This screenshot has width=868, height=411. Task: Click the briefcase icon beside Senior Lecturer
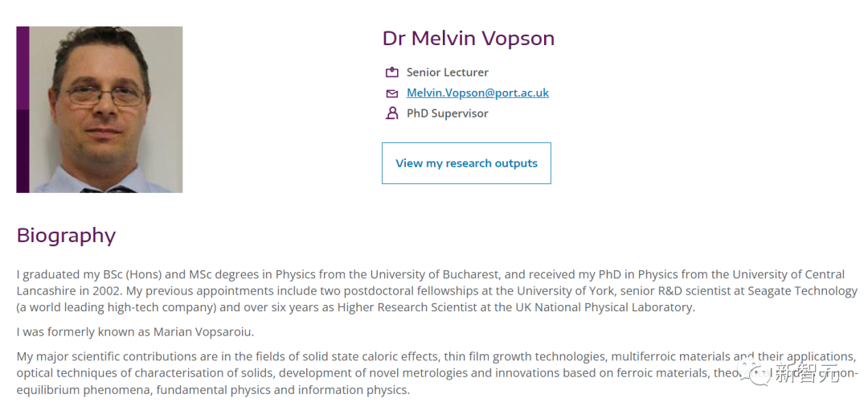(392, 72)
